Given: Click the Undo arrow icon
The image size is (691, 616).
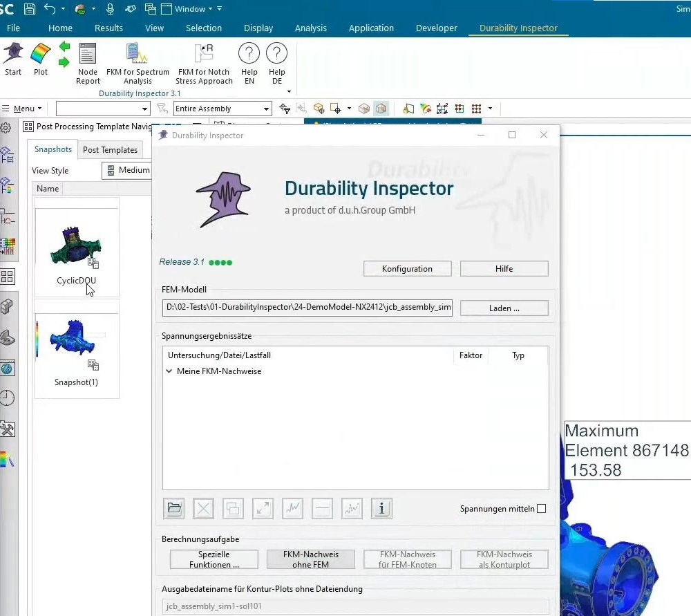Looking at the screenshot, I should point(50,9).
